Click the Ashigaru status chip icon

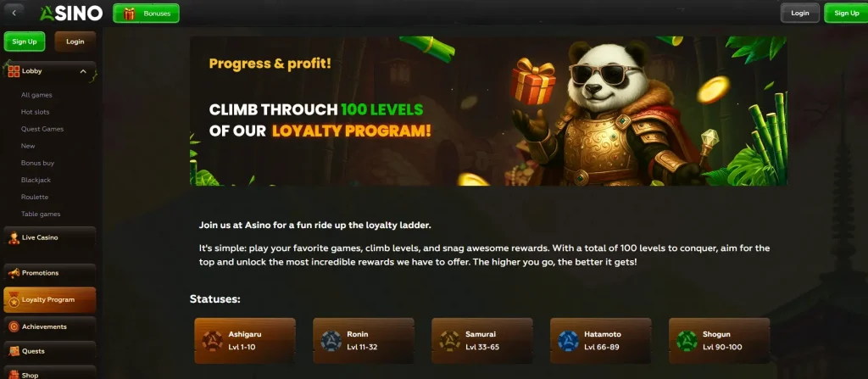click(x=212, y=341)
